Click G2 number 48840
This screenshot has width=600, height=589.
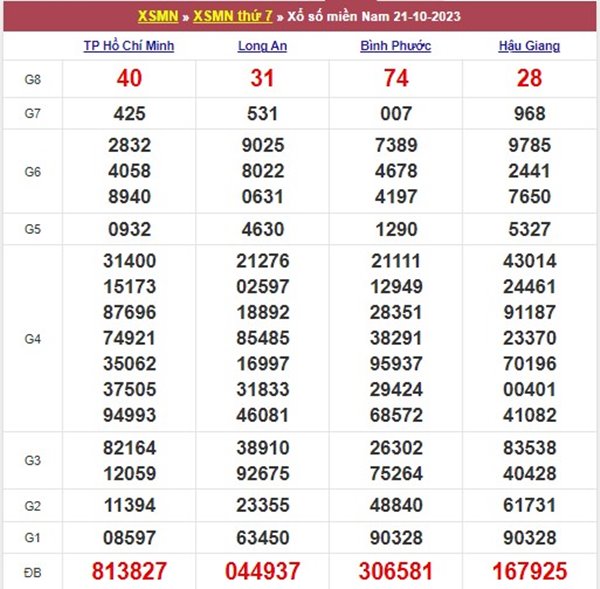(396, 505)
